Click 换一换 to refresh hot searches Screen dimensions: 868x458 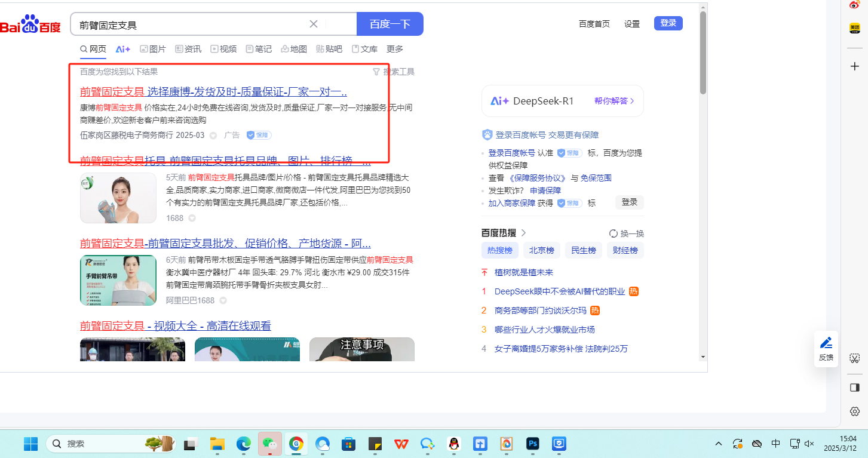click(x=626, y=233)
